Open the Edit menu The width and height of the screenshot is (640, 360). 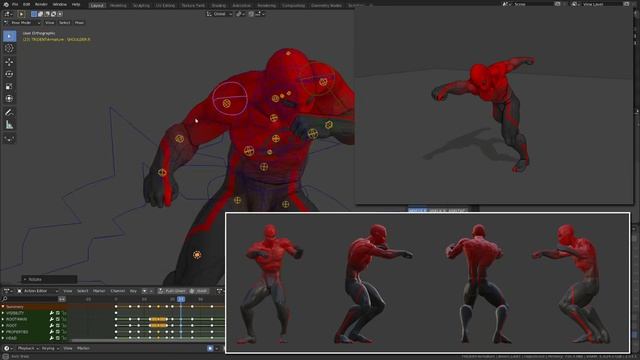[27, 4]
